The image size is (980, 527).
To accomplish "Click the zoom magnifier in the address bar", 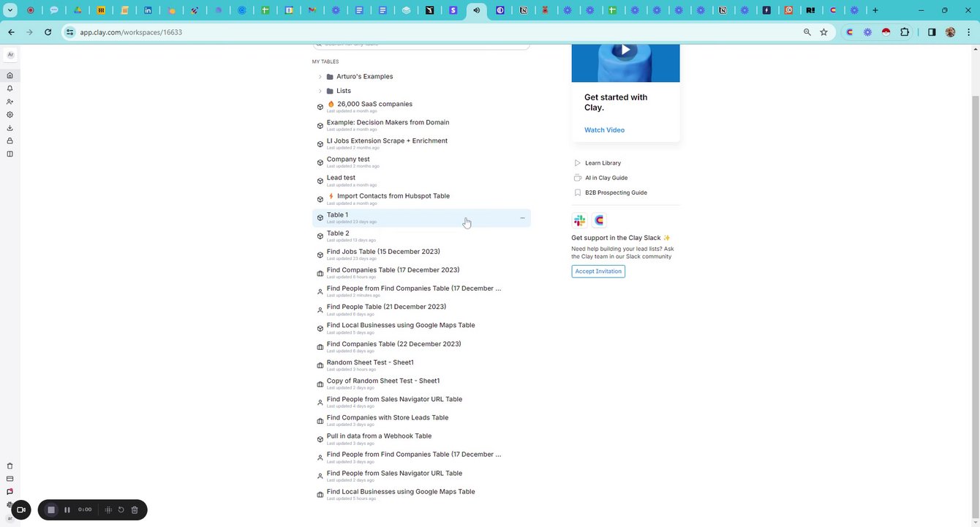I will point(807,32).
